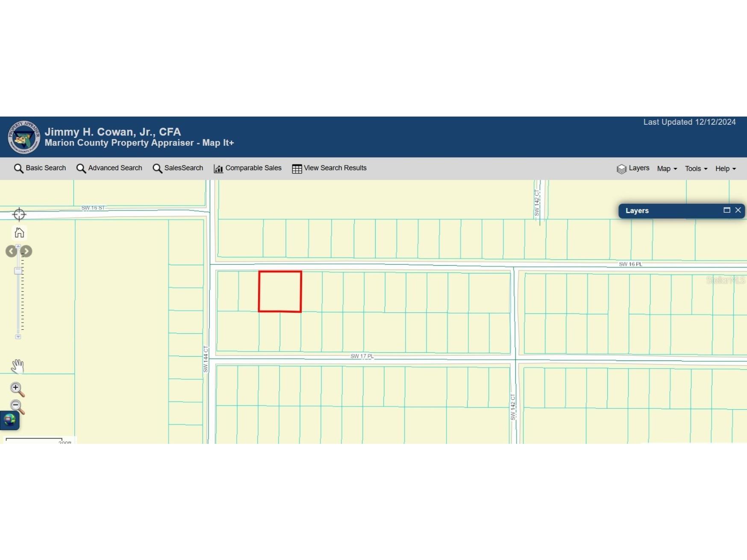
Task: Click the home extent icon
Action: 19,232
